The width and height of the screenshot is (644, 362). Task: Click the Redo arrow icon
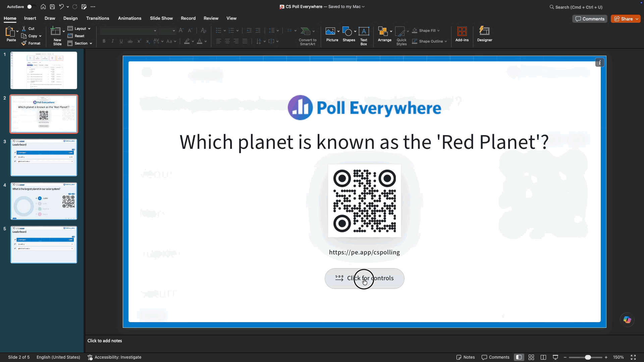coord(75,7)
